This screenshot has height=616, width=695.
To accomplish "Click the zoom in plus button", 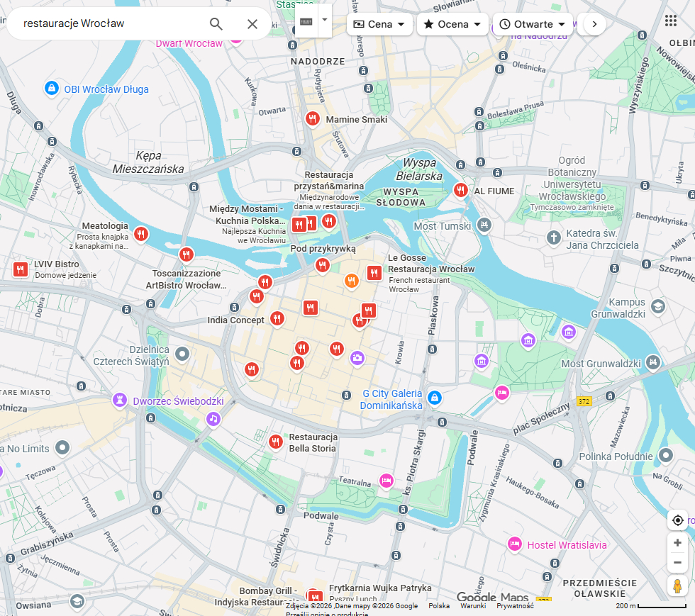I will (677, 542).
